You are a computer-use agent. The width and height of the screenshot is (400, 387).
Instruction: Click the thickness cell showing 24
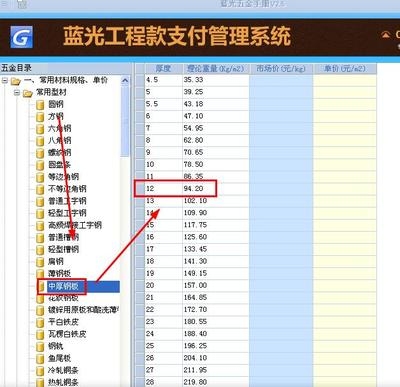tap(164, 334)
